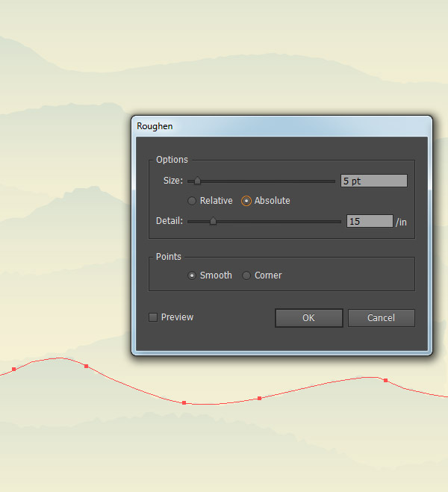Focus the Detail value field 15
This screenshot has width=448, height=492.
click(370, 221)
